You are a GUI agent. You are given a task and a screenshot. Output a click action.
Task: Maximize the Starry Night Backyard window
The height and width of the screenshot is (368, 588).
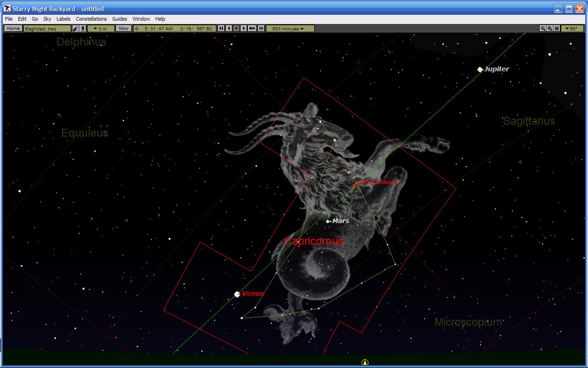pos(569,9)
